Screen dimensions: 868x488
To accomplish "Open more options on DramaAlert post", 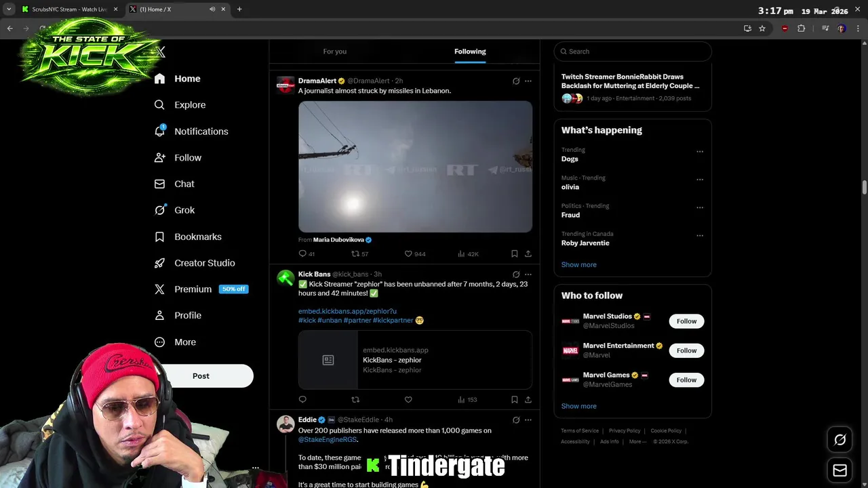I will tap(528, 81).
